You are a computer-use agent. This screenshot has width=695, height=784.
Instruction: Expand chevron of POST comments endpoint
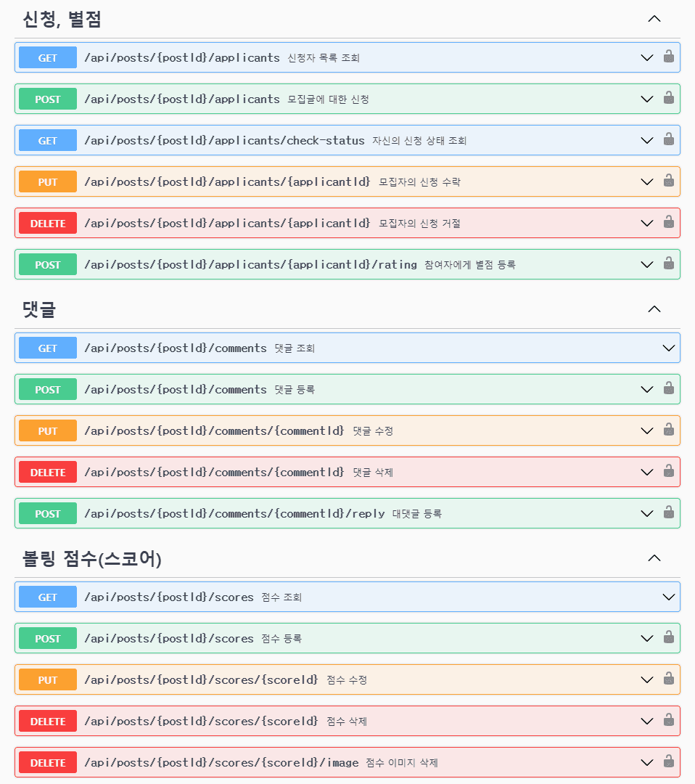[x=647, y=390]
